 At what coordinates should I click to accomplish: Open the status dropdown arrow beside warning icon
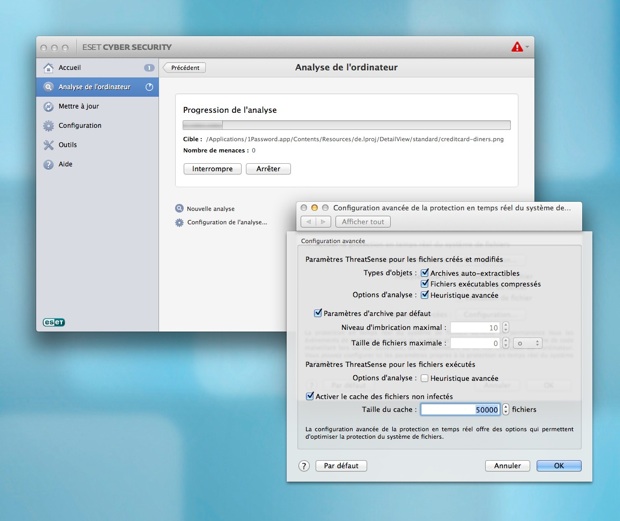(x=527, y=47)
